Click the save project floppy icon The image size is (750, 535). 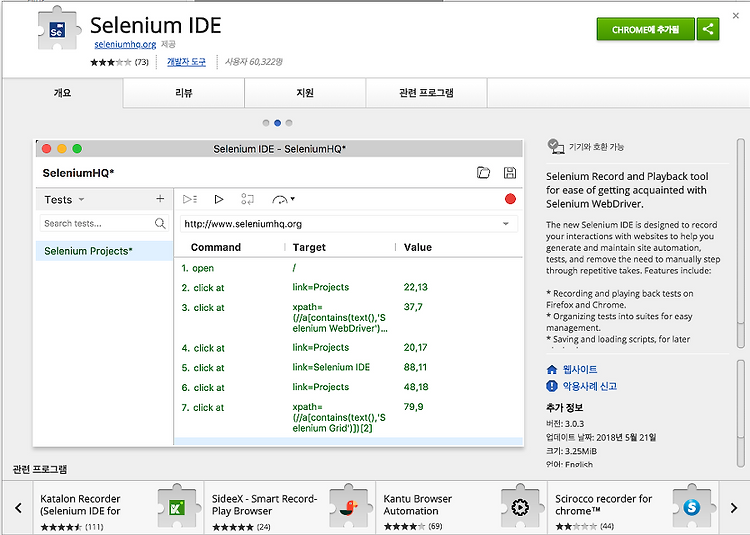pos(510,173)
